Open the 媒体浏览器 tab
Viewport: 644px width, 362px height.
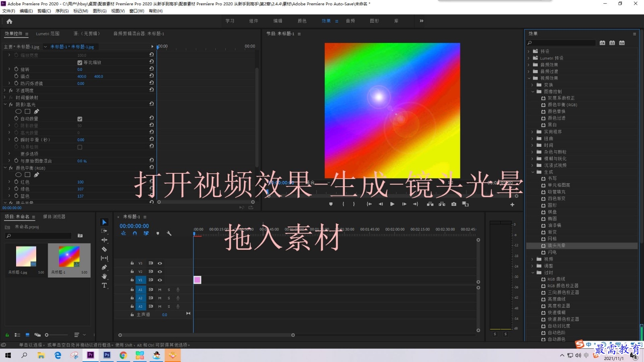tap(54, 216)
